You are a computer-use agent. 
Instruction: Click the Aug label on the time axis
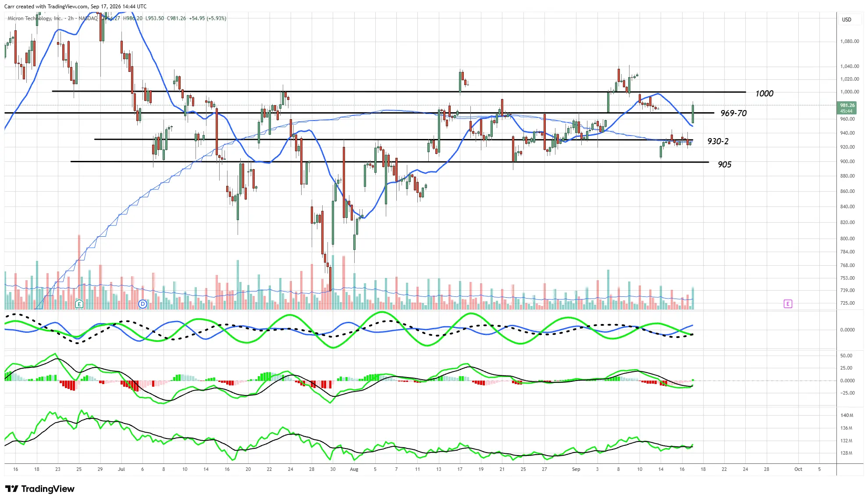(x=354, y=469)
